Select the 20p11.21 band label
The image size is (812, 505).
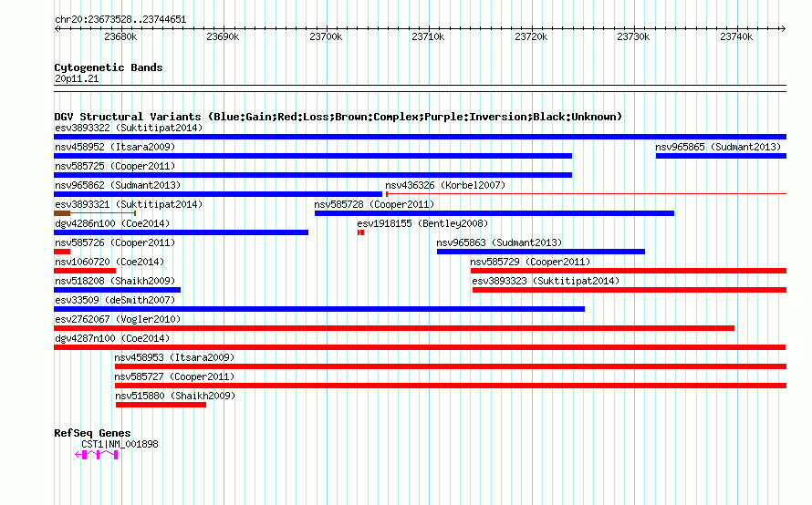tap(77, 78)
